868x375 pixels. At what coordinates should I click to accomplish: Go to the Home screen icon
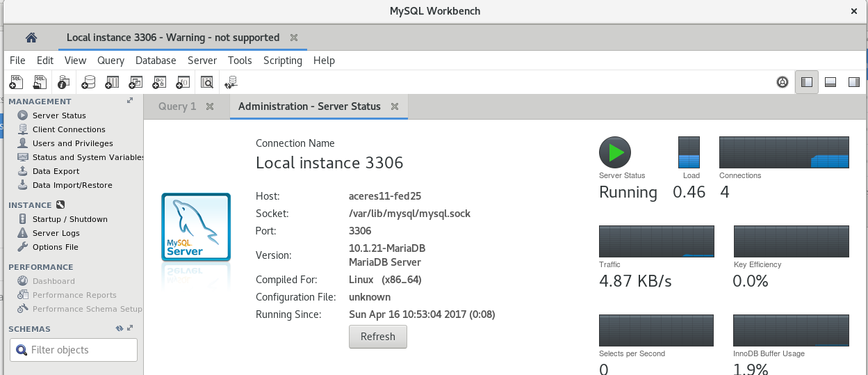point(31,38)
